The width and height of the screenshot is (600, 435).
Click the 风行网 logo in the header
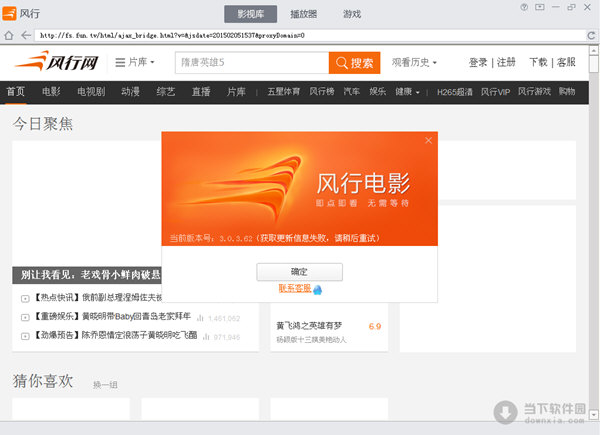click(x=55, y=62)
